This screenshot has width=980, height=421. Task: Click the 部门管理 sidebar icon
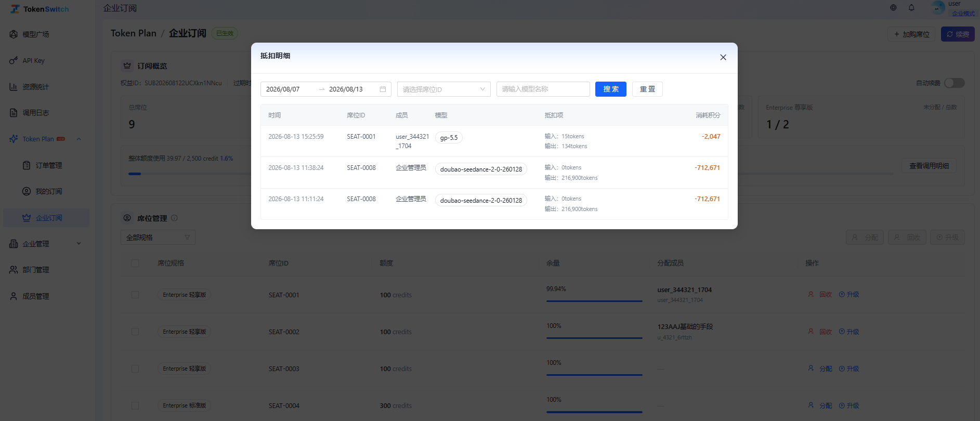(14, 270)
